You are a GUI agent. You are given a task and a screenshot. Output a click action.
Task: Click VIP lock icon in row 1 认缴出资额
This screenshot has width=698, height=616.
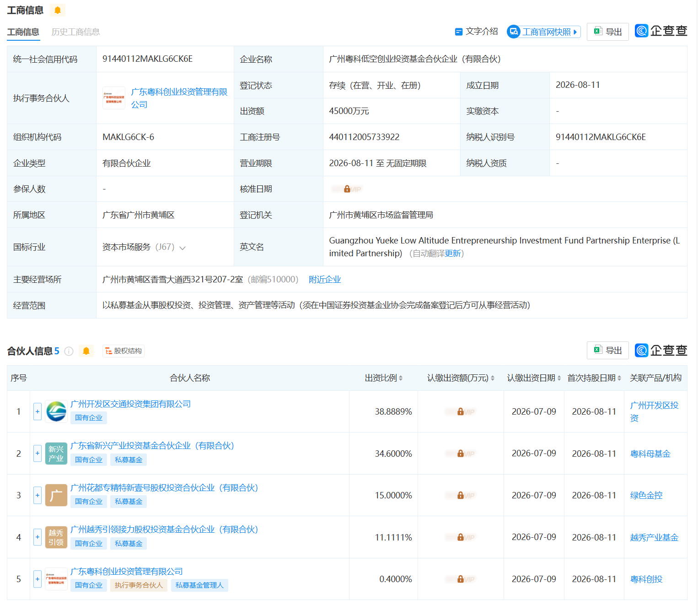[461, 411]
